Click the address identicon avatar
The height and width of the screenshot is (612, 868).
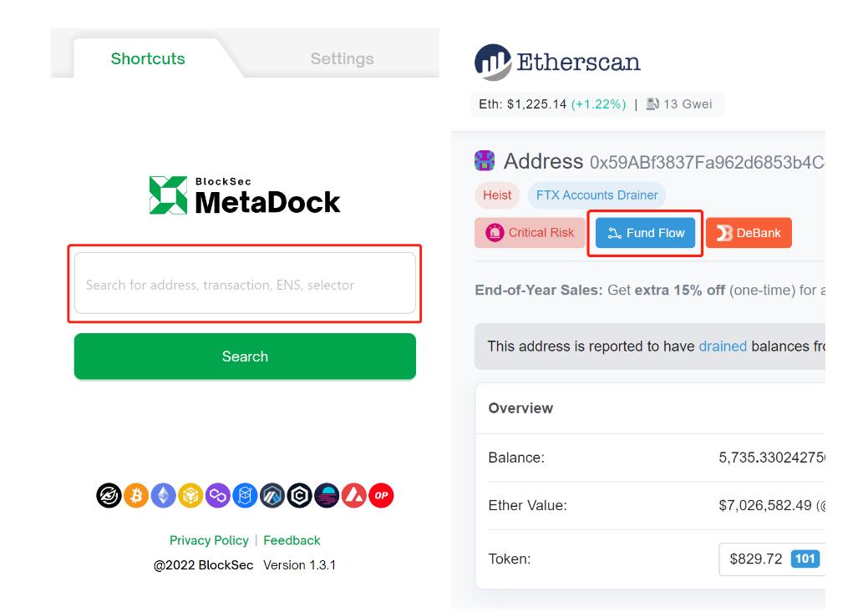tap(485, 160)
